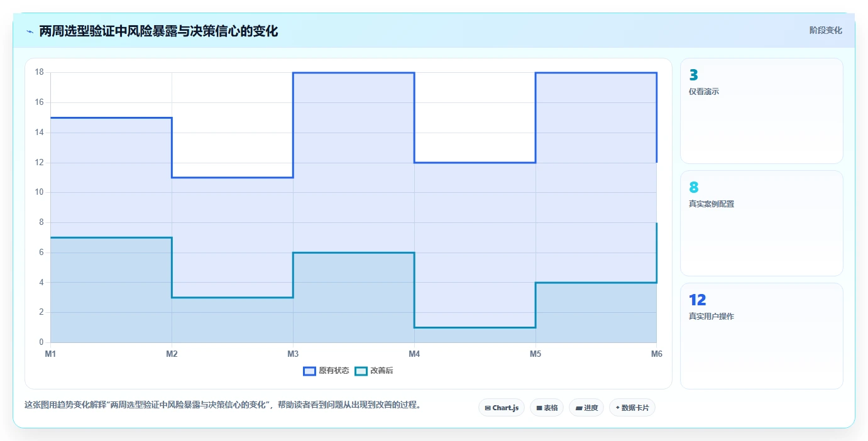
Task: Click the M5 x-axis label
Action: 536,354
